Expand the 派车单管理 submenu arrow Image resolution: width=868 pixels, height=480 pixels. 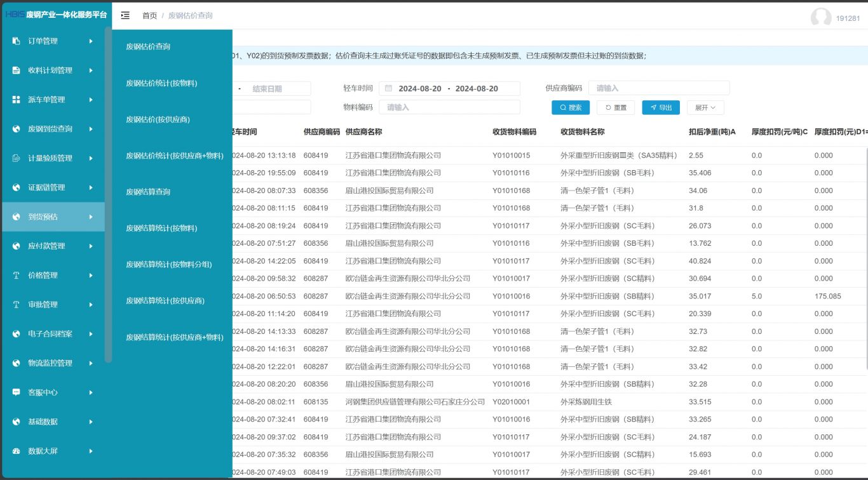pyautogui.click(x=91, y=100)
